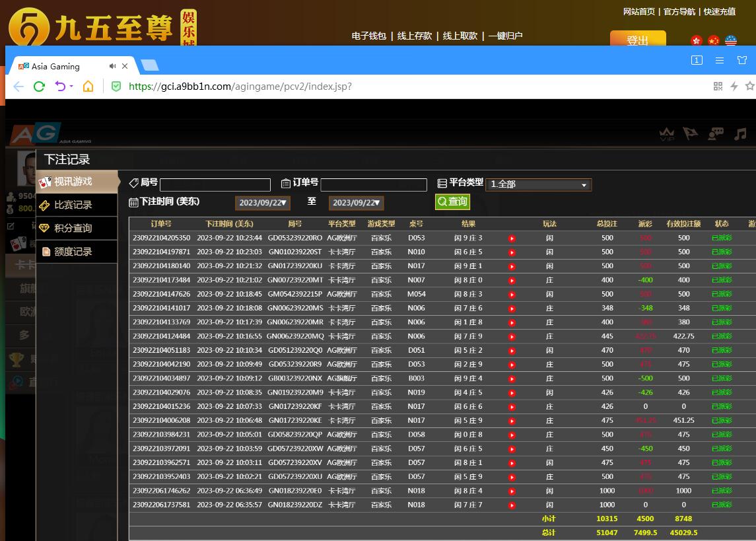Select the 积分查询 tab
The image size is (756, 541).
pos(73,228)
